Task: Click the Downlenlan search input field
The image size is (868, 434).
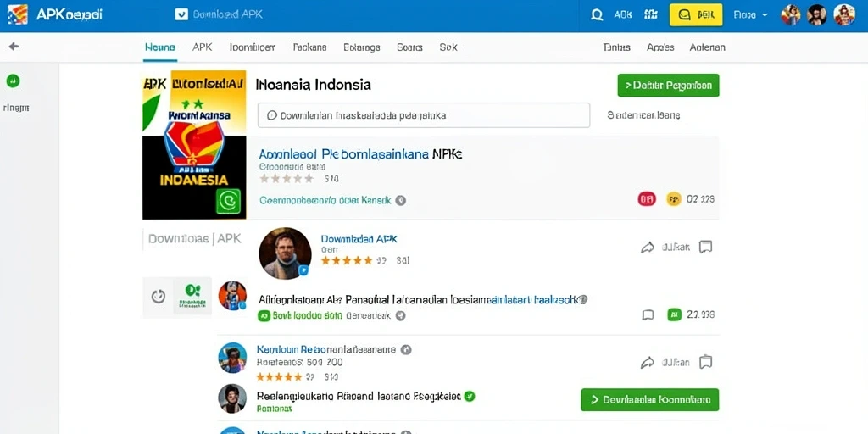Action: click(424, 115)
